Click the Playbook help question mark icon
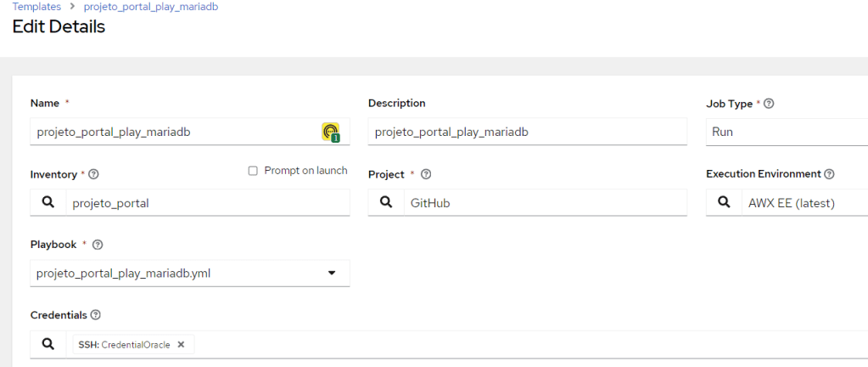 [x=98, y=245]
